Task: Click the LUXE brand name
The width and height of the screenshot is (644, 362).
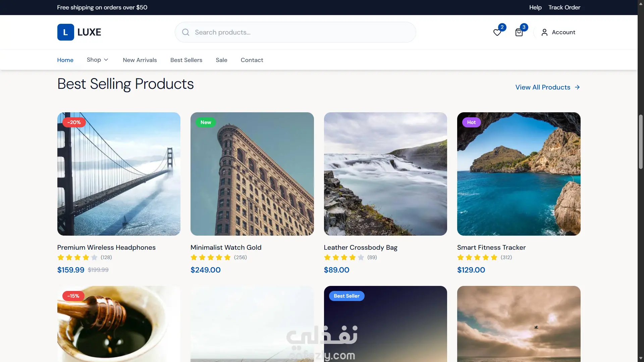Action: point(89,32)
